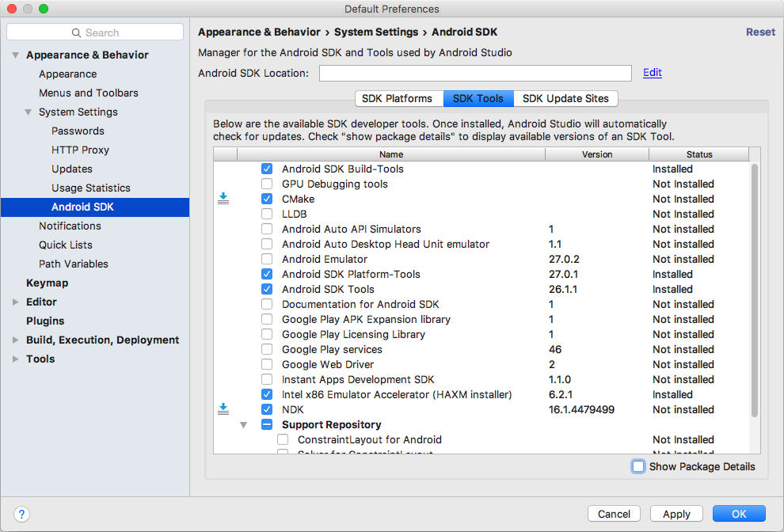
Task: Select Menus and Toolbars in sidebar
Action: click(x=89, y=93)
